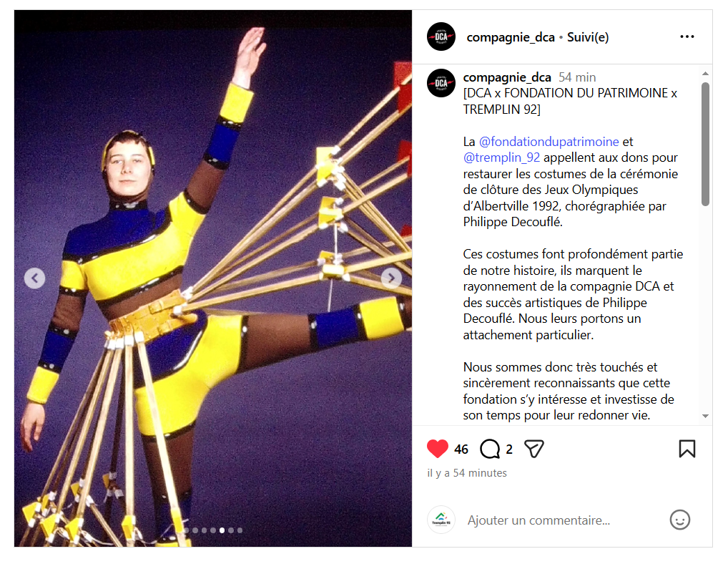Viewport: 728px width, 564px height.
Task: Open the @tremplin_92 mention link
Action: [x=501, y=157]
